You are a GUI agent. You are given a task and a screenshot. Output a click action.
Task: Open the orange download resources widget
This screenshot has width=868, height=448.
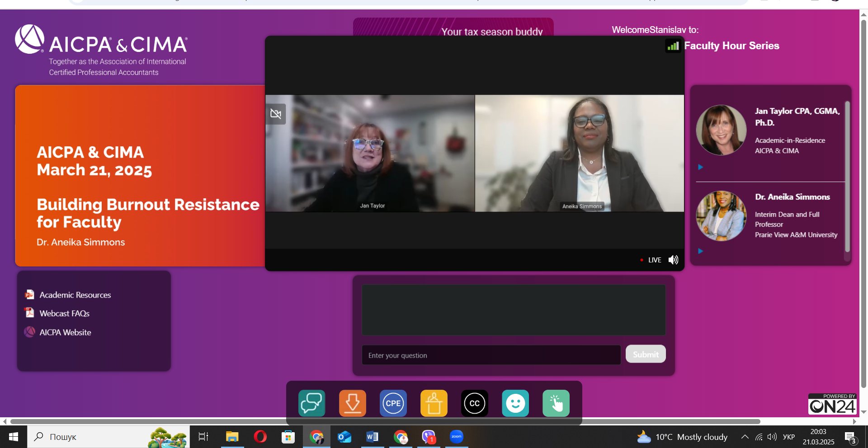point(353,403)
